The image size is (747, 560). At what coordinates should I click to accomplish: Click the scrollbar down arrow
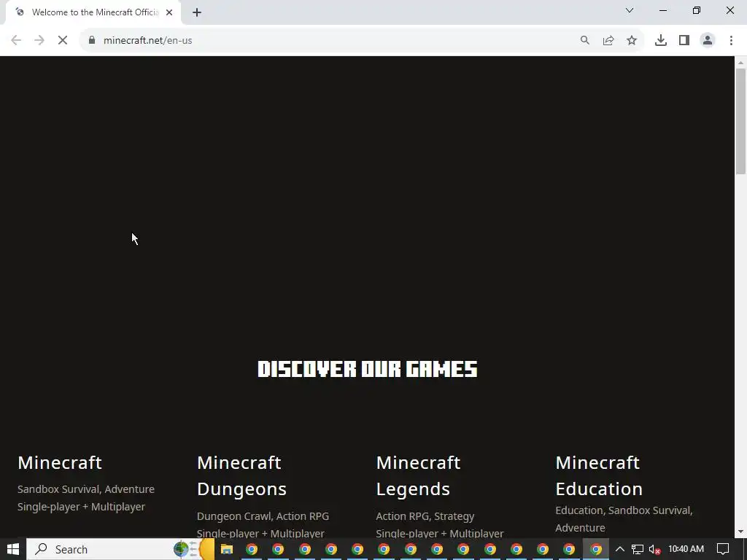point(740,532)
